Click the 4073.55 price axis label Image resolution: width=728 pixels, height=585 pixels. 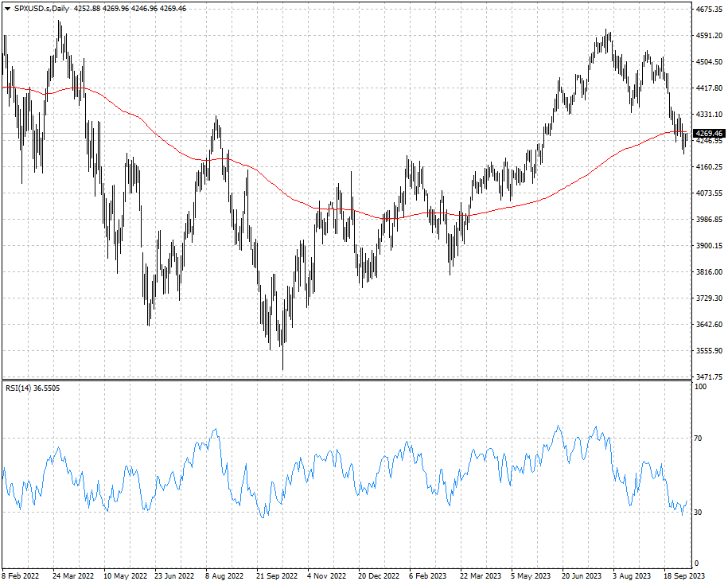click(709, 193)
